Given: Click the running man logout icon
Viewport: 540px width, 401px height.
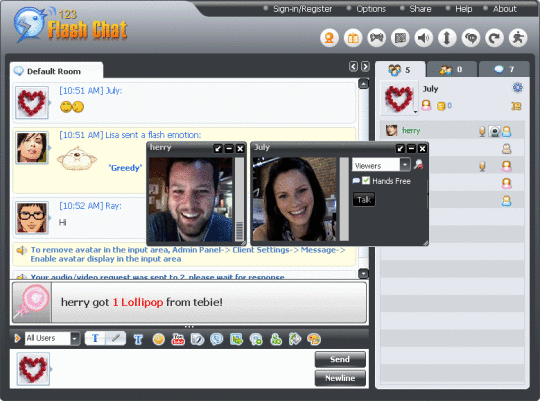Looking at the screenshot, I should point(518,38).
